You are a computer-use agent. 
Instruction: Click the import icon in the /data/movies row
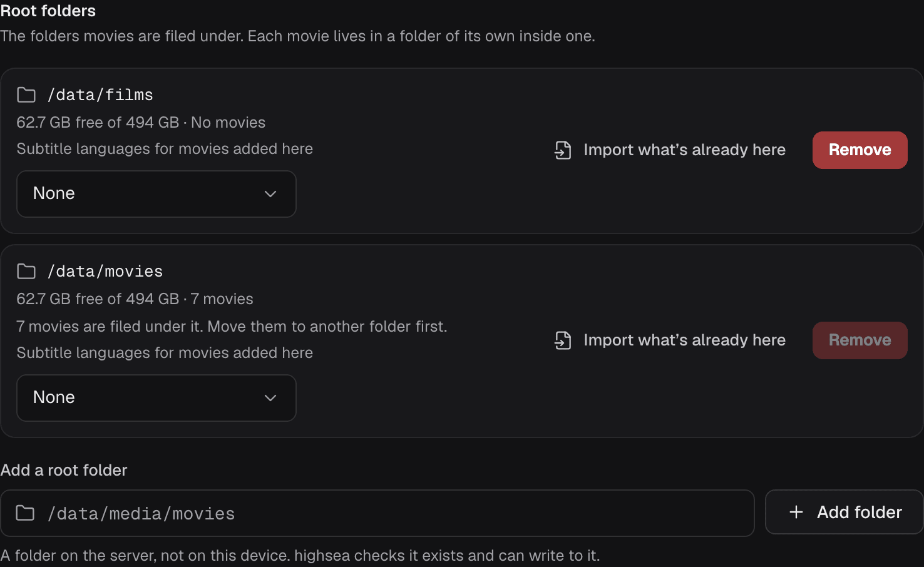point(563,340)
